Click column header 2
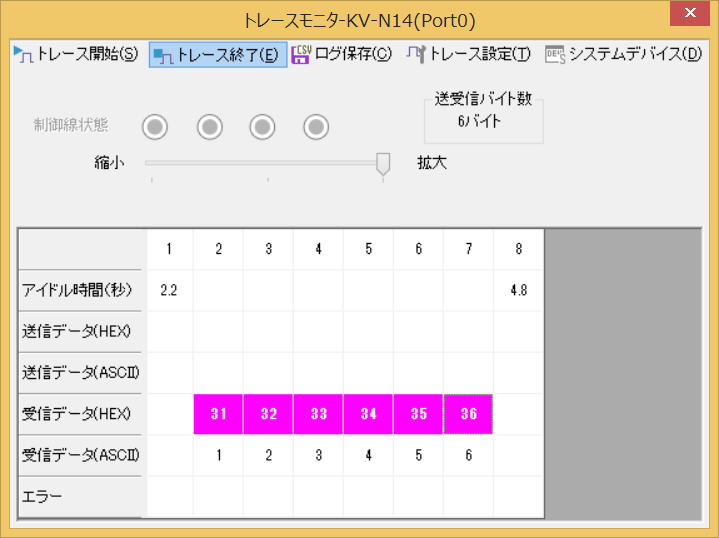719x538 pixels. (x=218, y=249)
